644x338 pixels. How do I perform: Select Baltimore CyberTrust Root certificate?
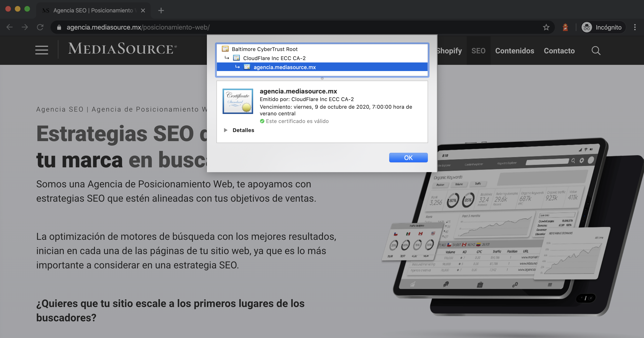[322, 49]
